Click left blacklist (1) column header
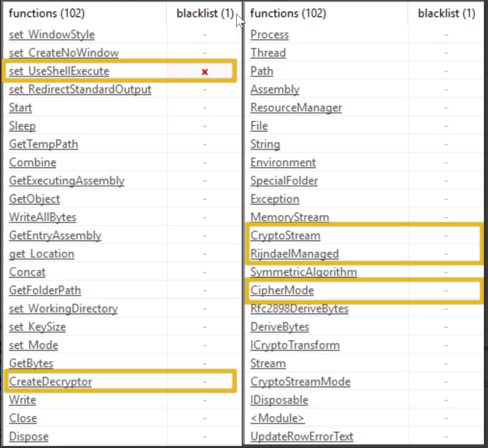Image resolution: width=488 pixels, height=448 pixels. pos(205,14)
